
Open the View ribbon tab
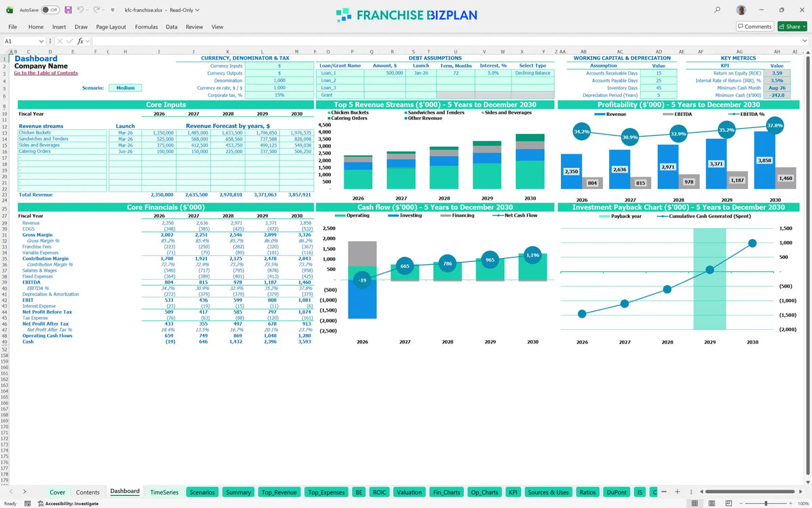tap(217, 27)
